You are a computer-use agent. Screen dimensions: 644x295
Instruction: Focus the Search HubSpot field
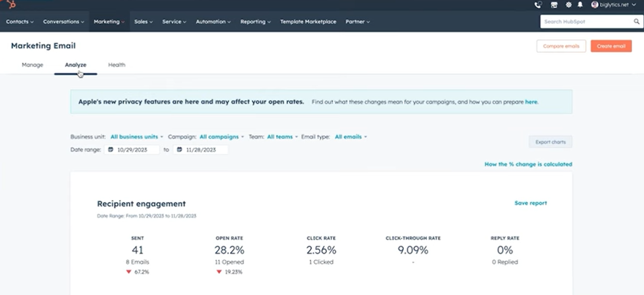coord(586,22)
